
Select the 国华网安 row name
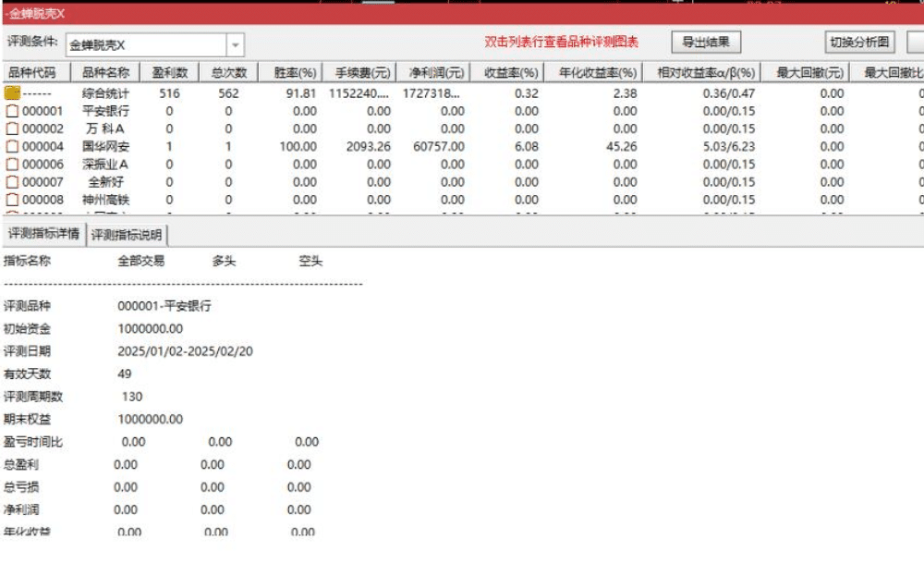pyautogui.click(x=105, y=146)
